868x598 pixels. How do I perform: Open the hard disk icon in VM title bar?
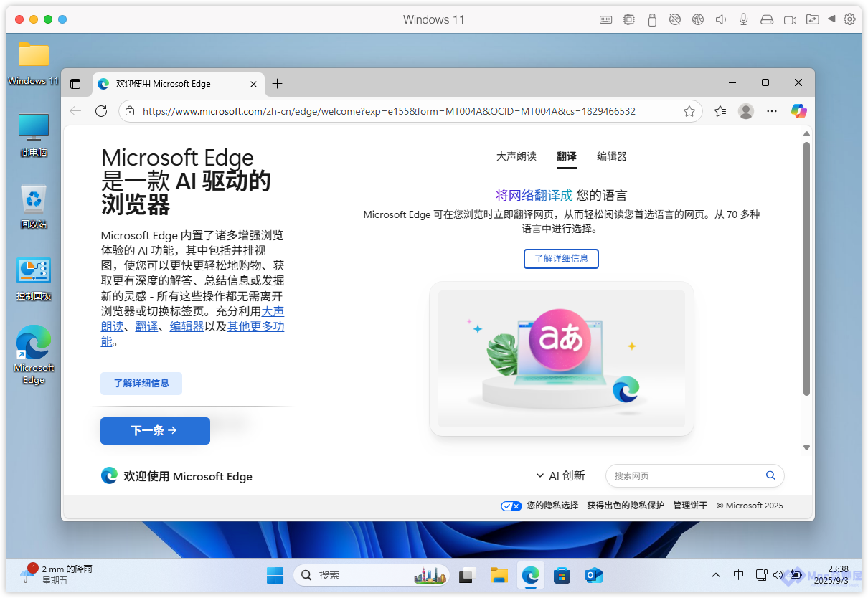click(x=767, y=20)
